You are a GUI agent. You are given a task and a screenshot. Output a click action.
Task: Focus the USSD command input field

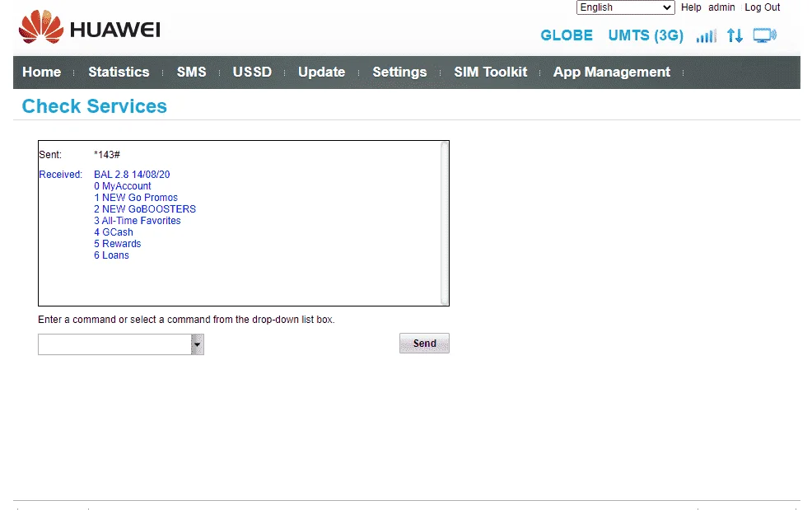point(114,344)
